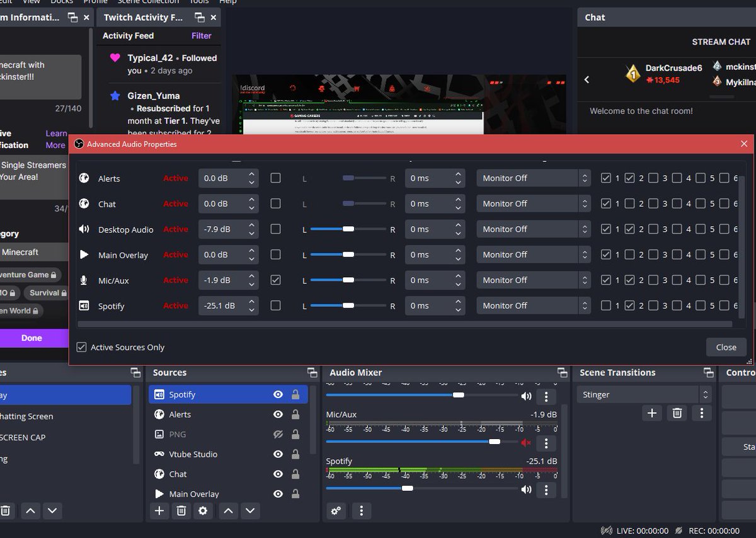Open Mic/Aux mixer three-dot options menu

tap(546, 442)
